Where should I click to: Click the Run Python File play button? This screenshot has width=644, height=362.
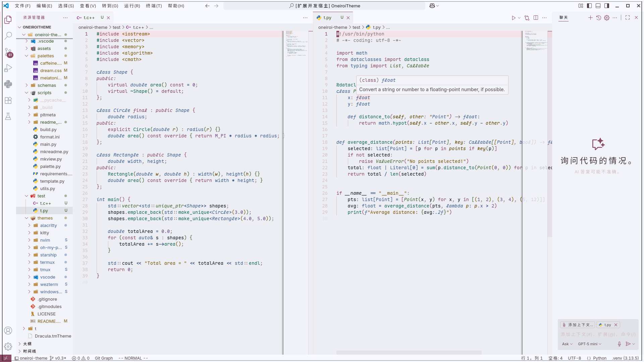[513, 18]
